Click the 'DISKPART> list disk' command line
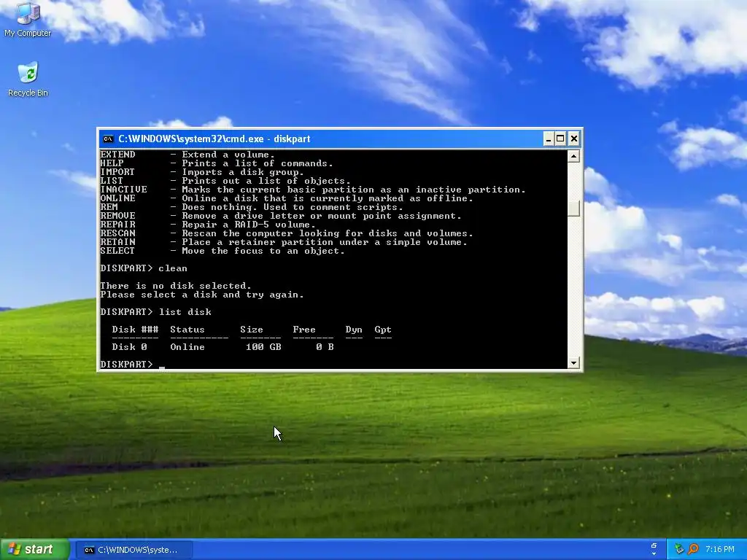 coord(156,312)
